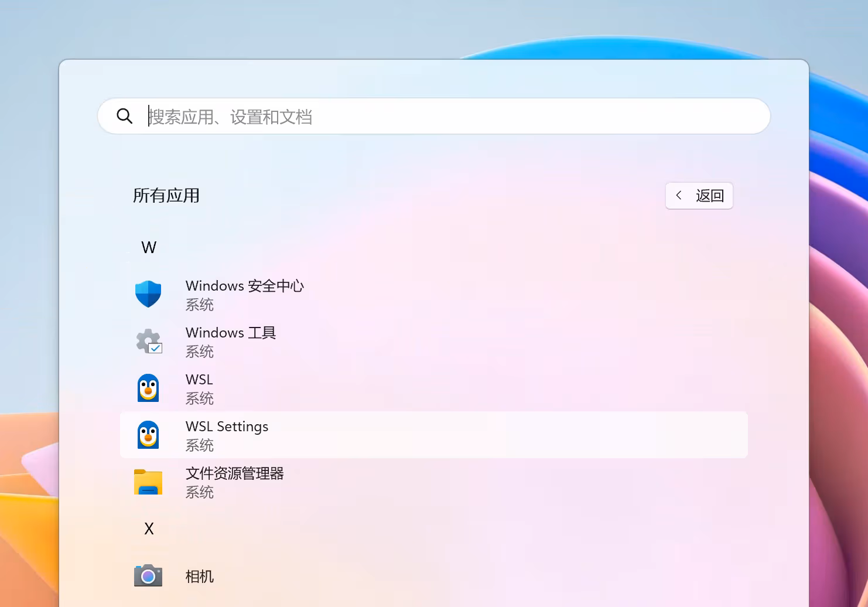Click the search magnifier icon

[125, 116]
